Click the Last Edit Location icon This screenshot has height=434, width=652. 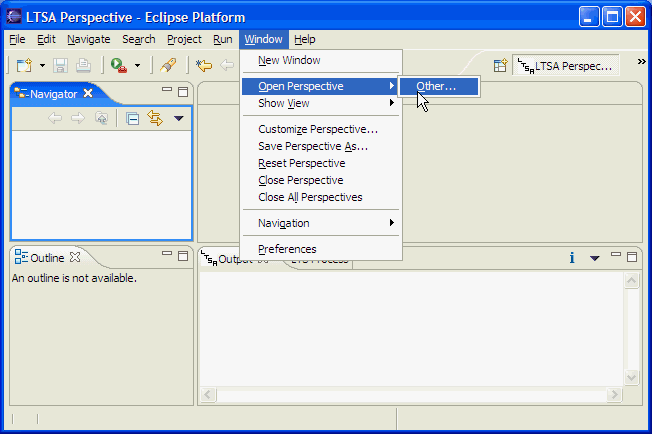click(204, 65)
